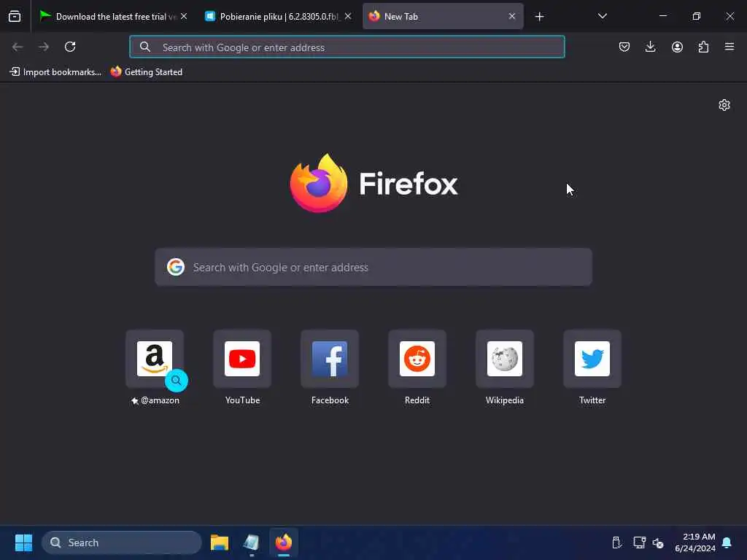Click Import bookmarks in bookmarks bar

55,72
